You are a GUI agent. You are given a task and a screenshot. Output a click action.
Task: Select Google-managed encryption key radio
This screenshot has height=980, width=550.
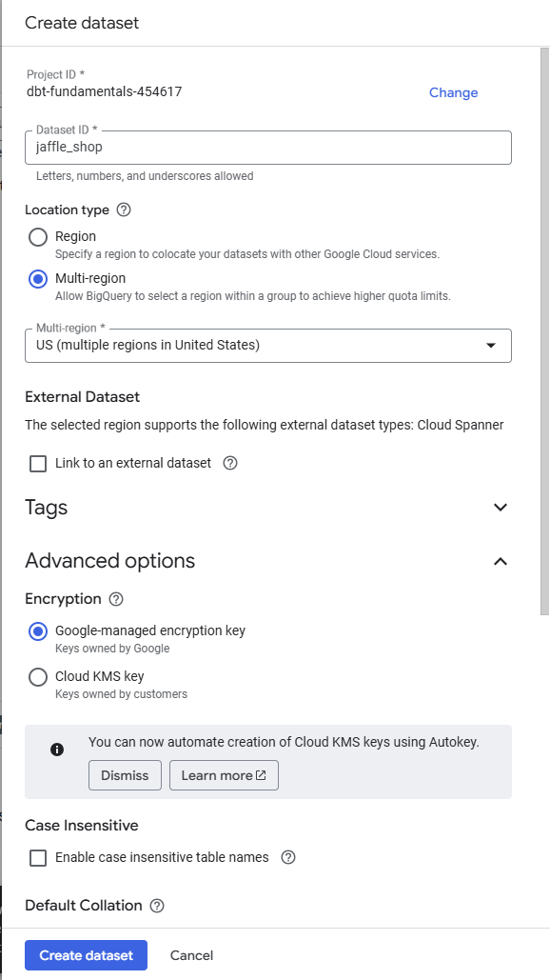tap(38, 631)
